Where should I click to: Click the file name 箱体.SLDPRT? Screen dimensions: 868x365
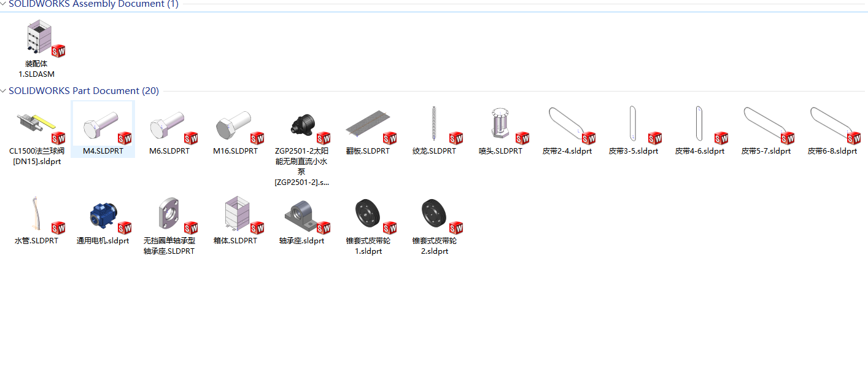tap(235, 241)
